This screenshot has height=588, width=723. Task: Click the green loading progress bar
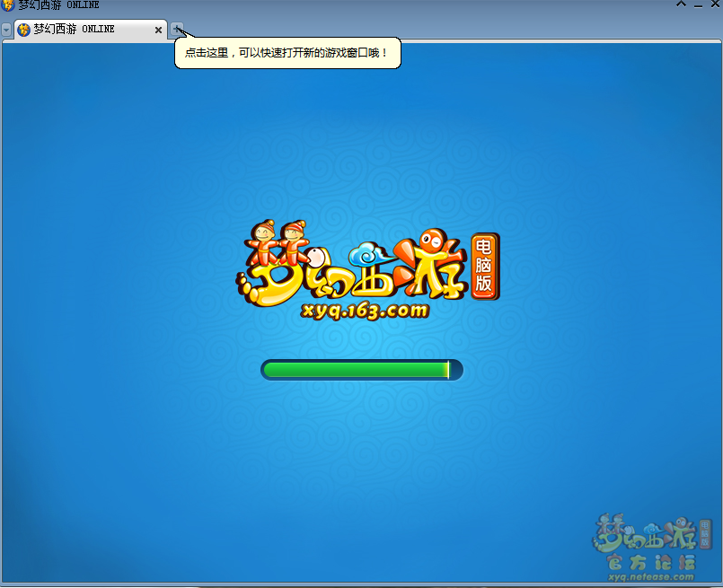[362, 370]
